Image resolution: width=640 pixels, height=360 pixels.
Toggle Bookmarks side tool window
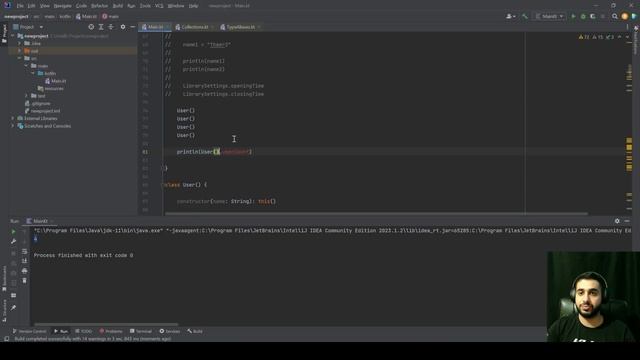pyautogui.click(x=4, y=278)
